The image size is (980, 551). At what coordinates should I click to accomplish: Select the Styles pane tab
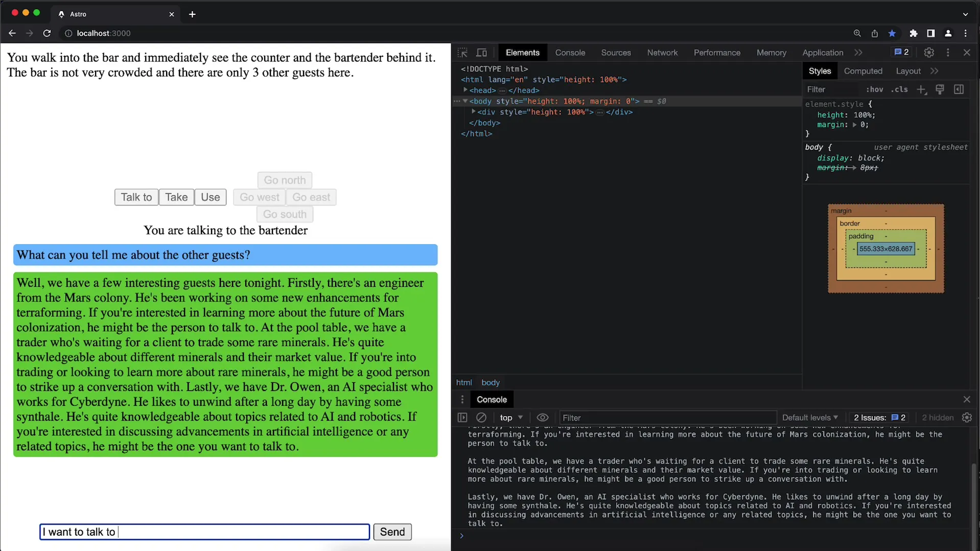tap(820, 71)
